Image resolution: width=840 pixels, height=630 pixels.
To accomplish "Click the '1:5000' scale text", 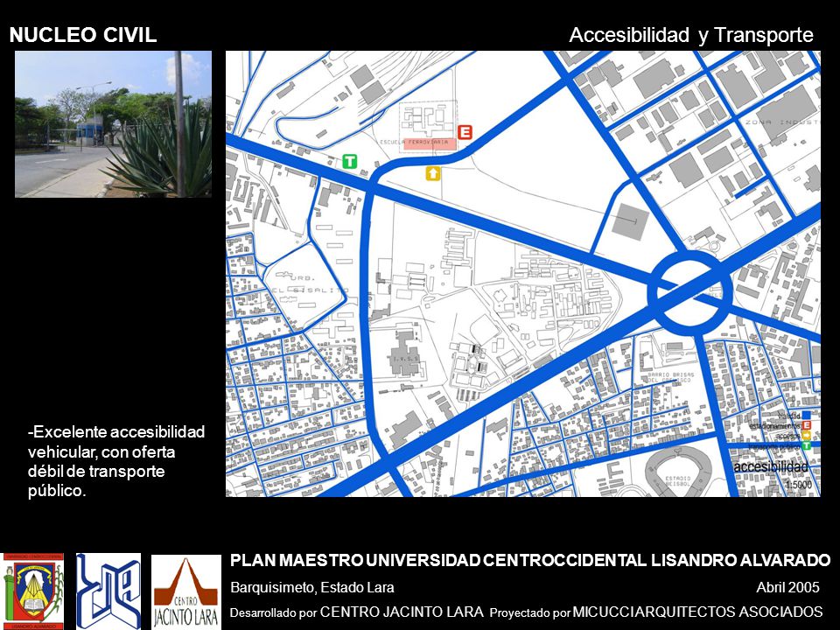I will pos(799,485).
